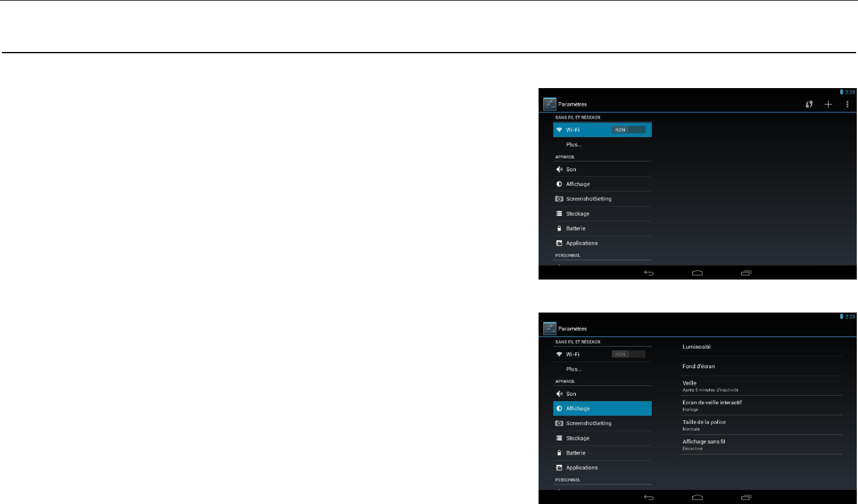Image resolution: width=858 pixels, height=504 pixels.
Task: Tap Back navigation button on screen listing Luminosité
Action: [x=649, y=497]
